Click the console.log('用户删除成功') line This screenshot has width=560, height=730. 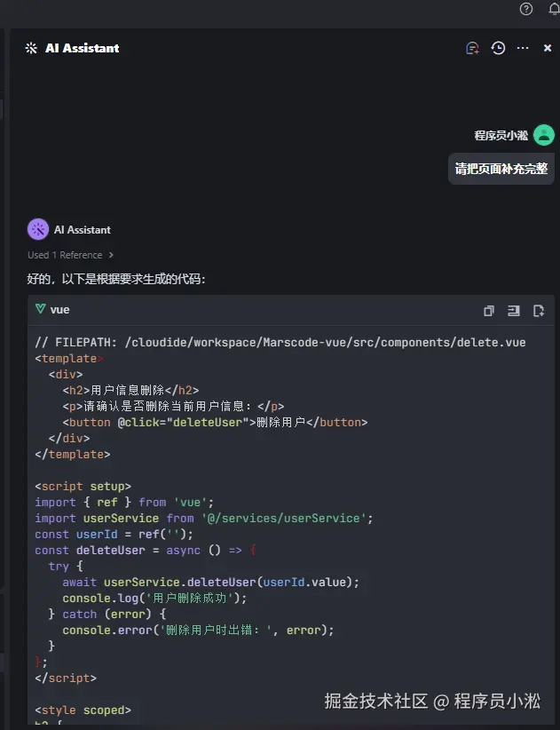click(x=154, y=598)
